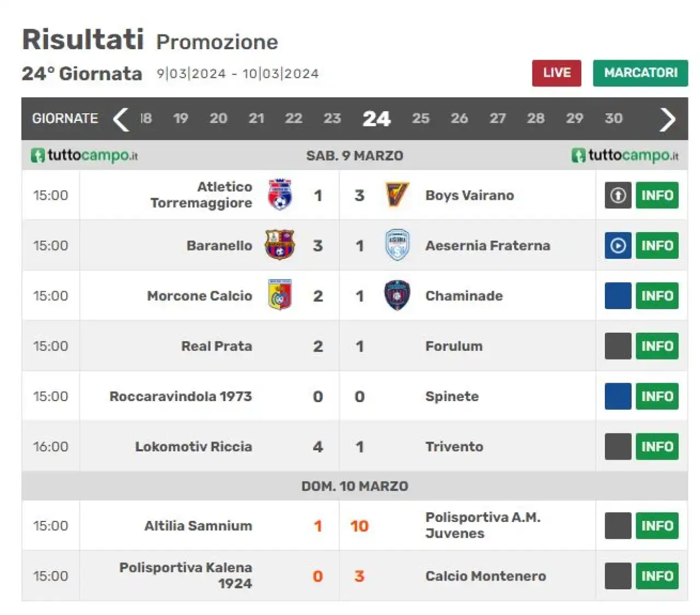Select giornata 25 in the navigation bar
Screen dimensions: 700x615
click(x=421, y=118)
